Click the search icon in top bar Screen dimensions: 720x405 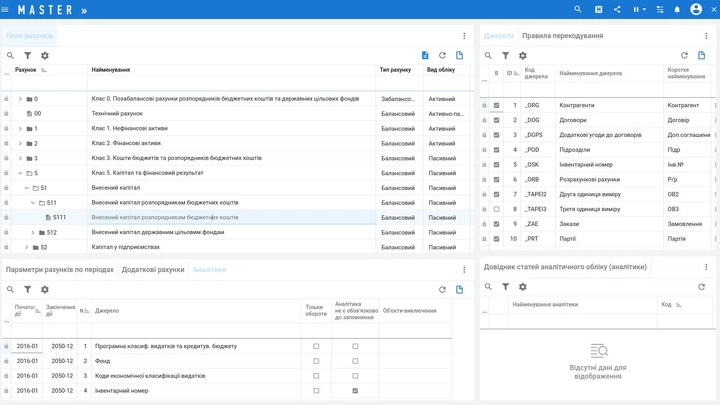[578, 9]
